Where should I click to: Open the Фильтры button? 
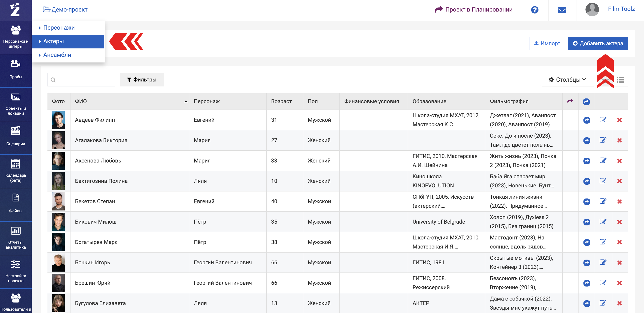point(141,80)
